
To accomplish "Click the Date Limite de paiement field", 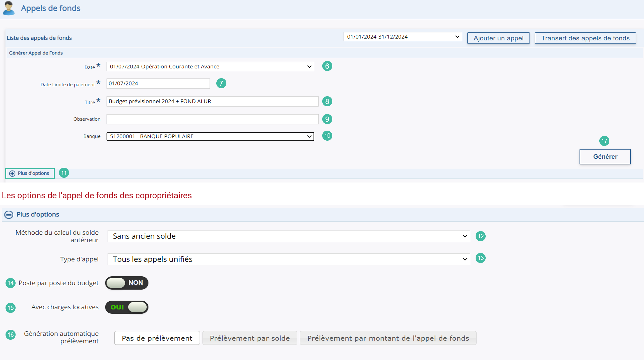I will click(158, 83).
